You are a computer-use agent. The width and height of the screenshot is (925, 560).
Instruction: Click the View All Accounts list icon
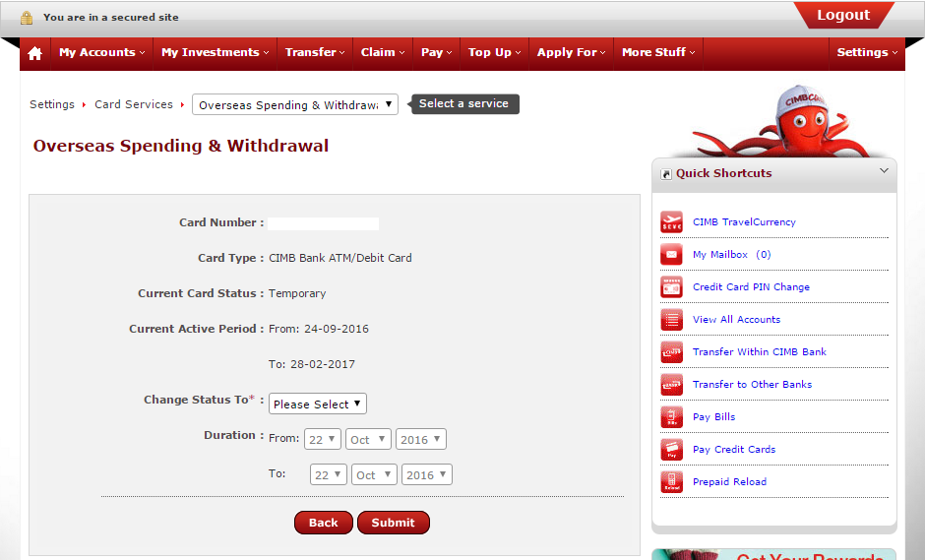[671, 319]
